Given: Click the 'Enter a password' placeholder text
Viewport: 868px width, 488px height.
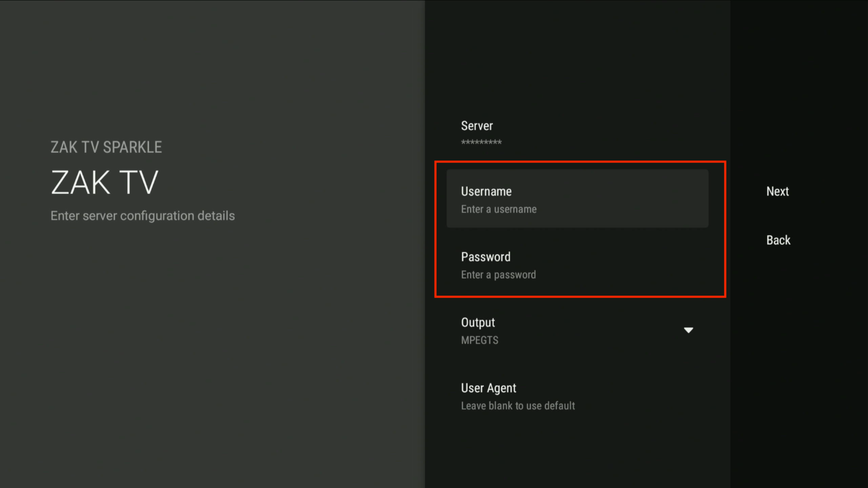Looking at the screenshot, I should point(498,275).
